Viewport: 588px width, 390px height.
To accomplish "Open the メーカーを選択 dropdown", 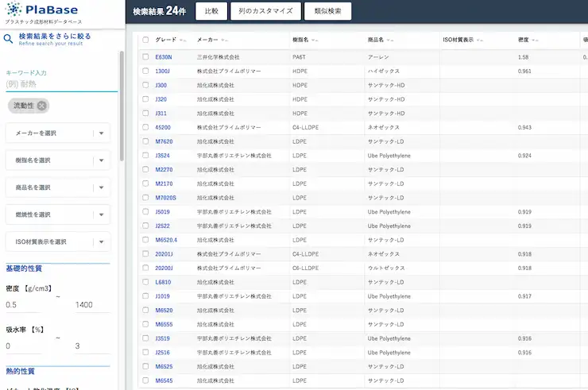I will [58, 133].
